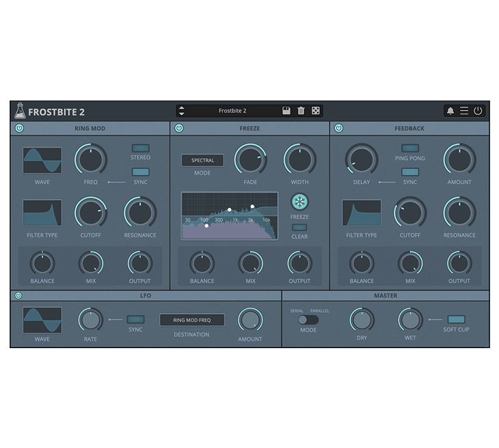
Task: Click the Freeze Balance knob
Action: [x=202, y=263]
